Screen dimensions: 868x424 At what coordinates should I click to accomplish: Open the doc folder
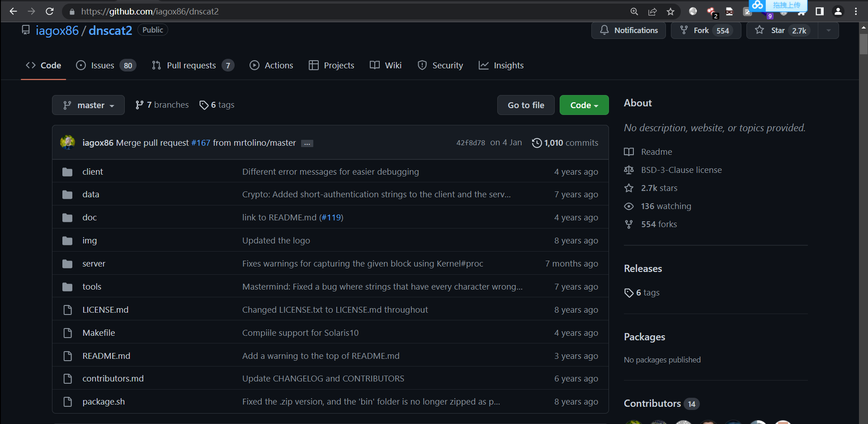(90, 218)
